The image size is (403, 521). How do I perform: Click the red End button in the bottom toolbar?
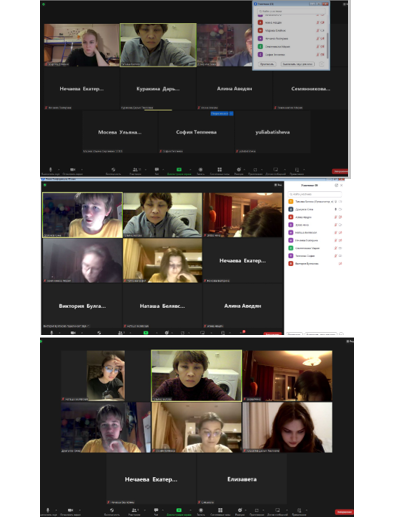point(344,512)
